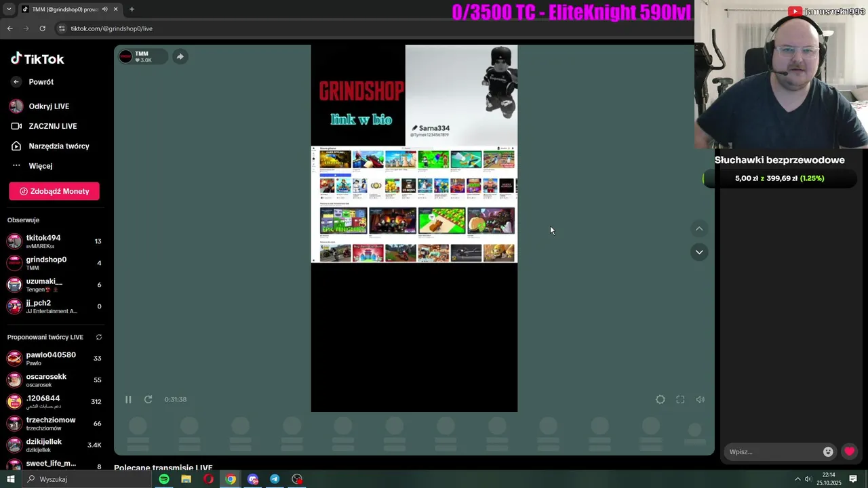
Task: Open OBS Studio from taskbar
Action: coord(297,479)
